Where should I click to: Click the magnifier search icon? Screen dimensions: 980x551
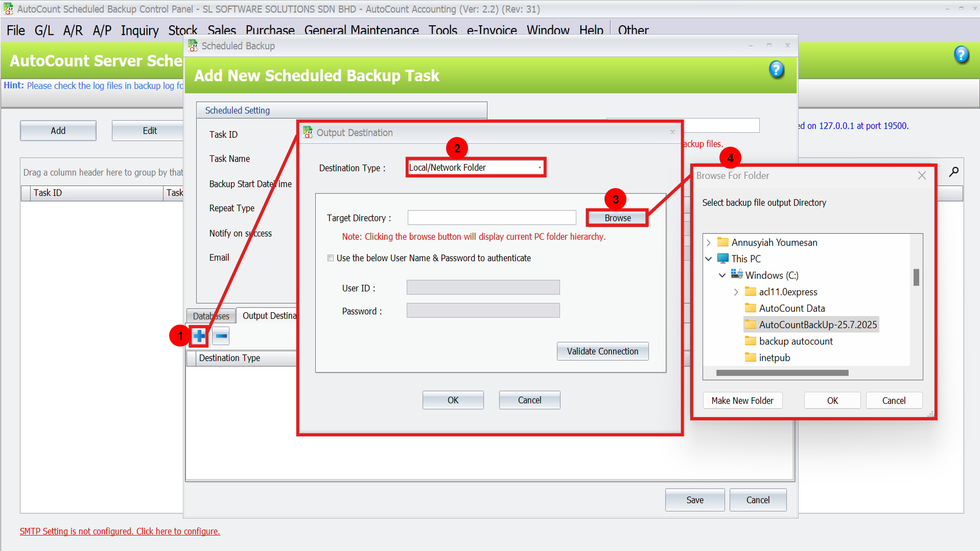pyautogui.click(x=953, y=172)
